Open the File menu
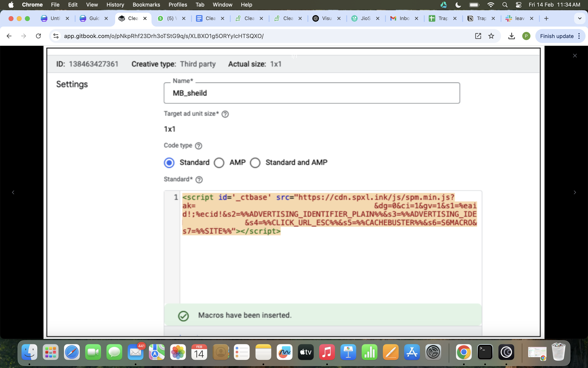Image resolution: width=588 pixels, height=368 pixels. point(55,5)
